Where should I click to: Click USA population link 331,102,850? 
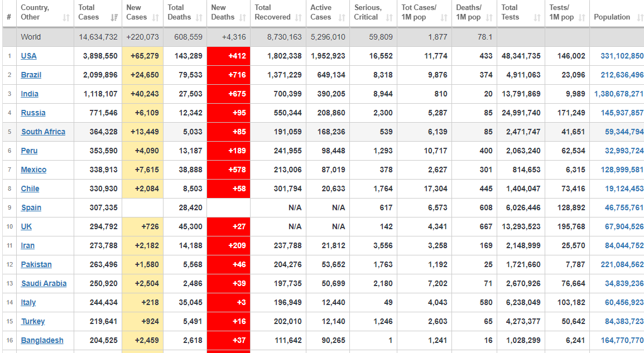(622, 56)
